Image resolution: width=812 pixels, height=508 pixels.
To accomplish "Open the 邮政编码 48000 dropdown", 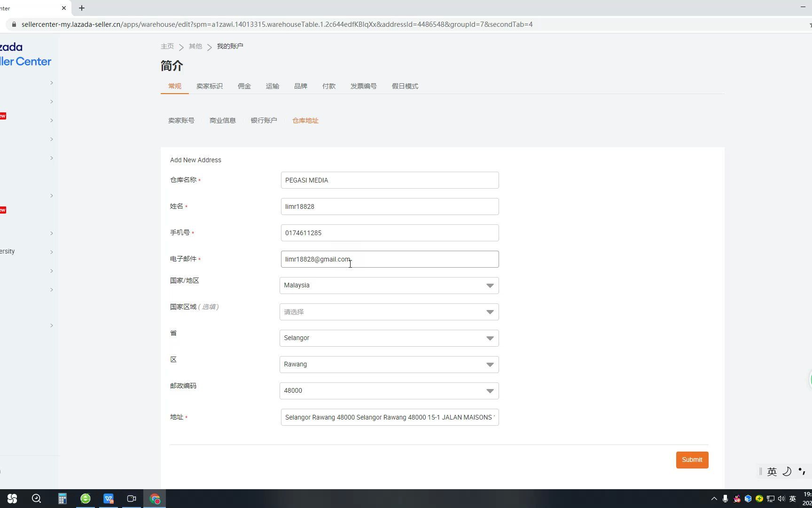I will (x=389, y=391).
